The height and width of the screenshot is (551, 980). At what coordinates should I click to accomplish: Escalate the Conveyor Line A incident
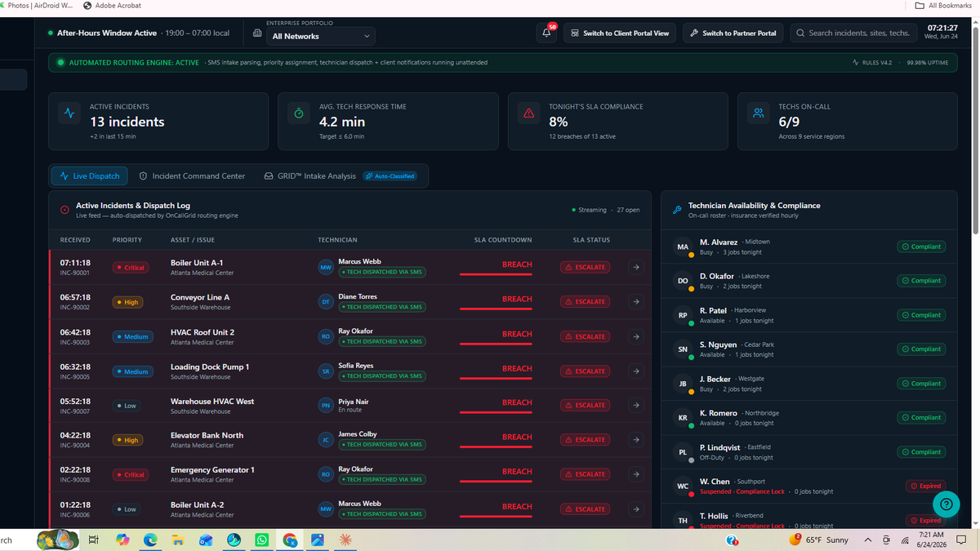click(585, 302)
